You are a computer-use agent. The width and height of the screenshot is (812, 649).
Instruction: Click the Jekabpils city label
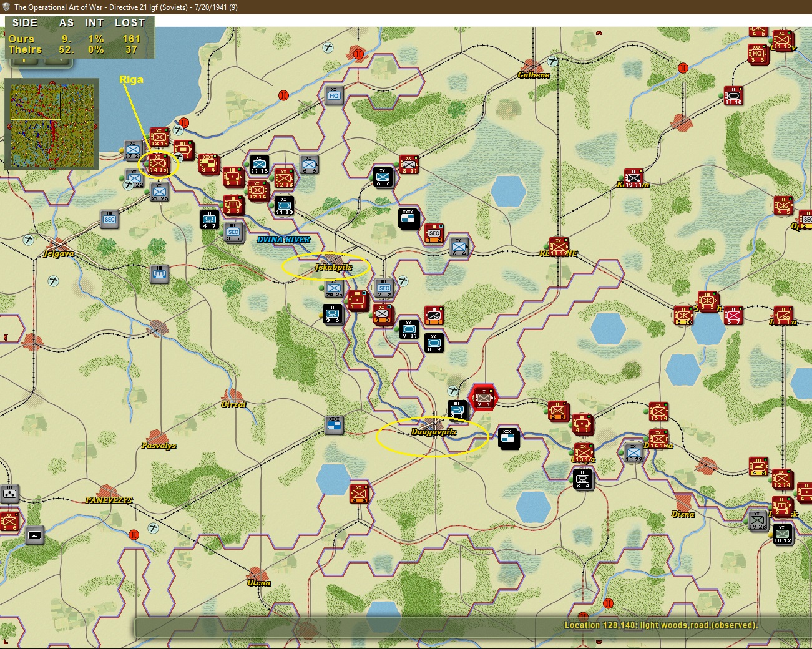(x=333, y=267)
